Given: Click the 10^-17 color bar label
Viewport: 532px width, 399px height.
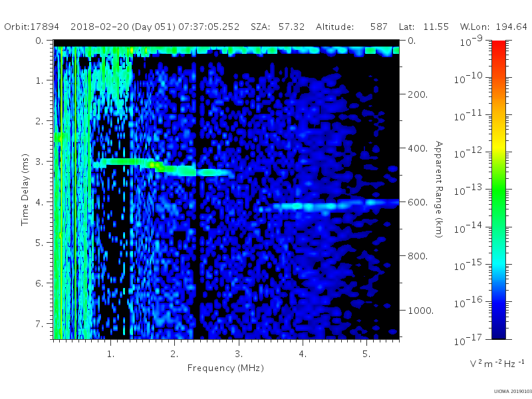Looking at the screenshot, I should [x=469, y=339].
